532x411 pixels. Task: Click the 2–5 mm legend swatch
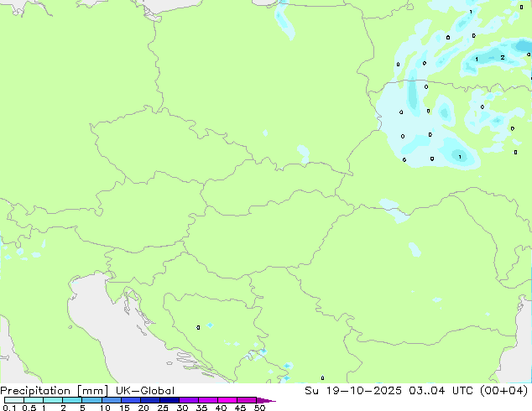(72, 400)
